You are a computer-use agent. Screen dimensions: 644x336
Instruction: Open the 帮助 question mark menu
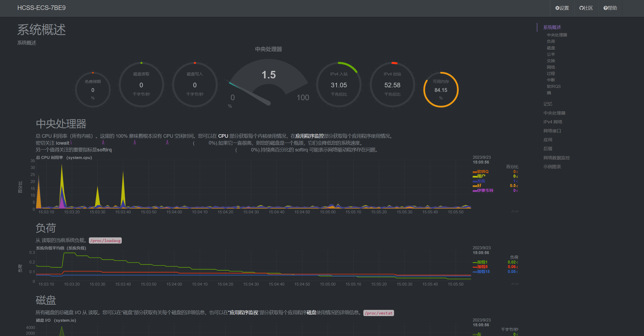click(610, 8)
